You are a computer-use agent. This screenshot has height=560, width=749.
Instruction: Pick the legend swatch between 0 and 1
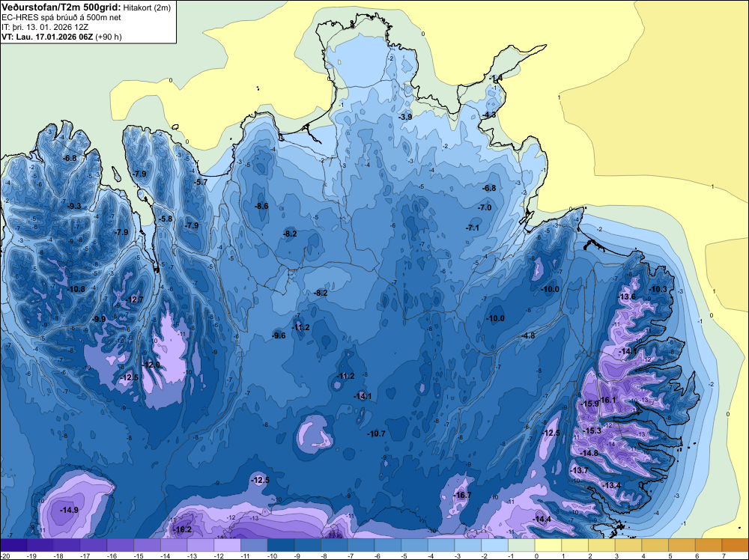coord(548,545)
